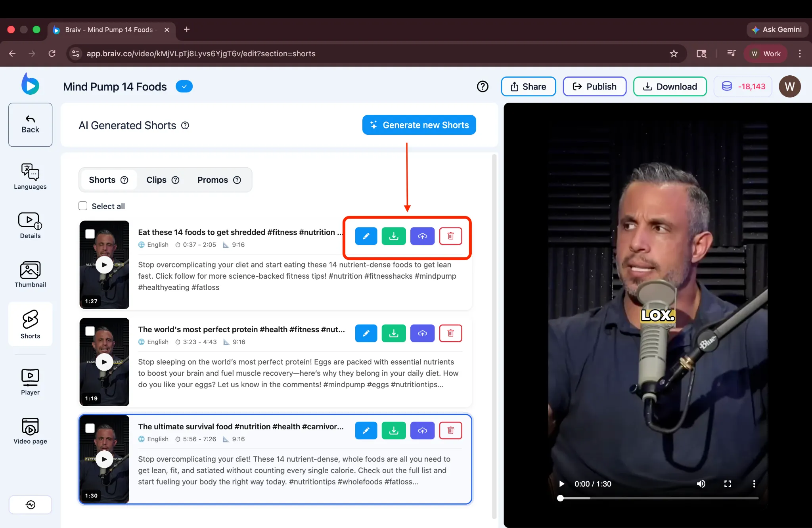Open the W user avatar menu

click(789, 86)
